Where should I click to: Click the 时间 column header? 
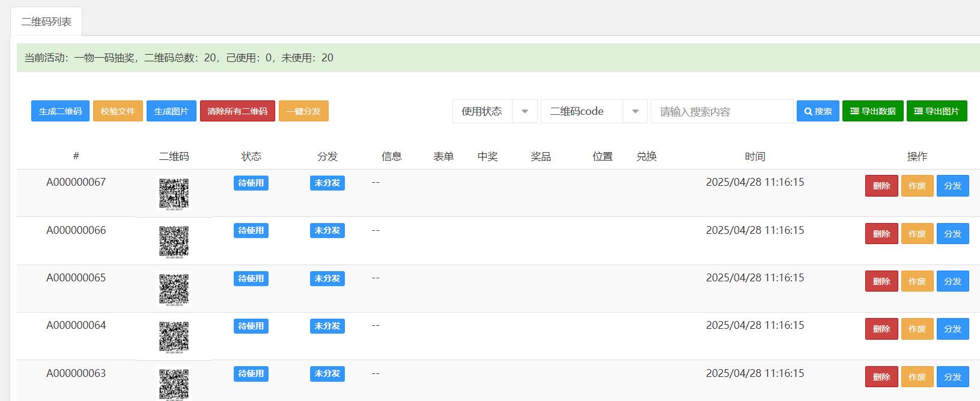click(755, 156)
